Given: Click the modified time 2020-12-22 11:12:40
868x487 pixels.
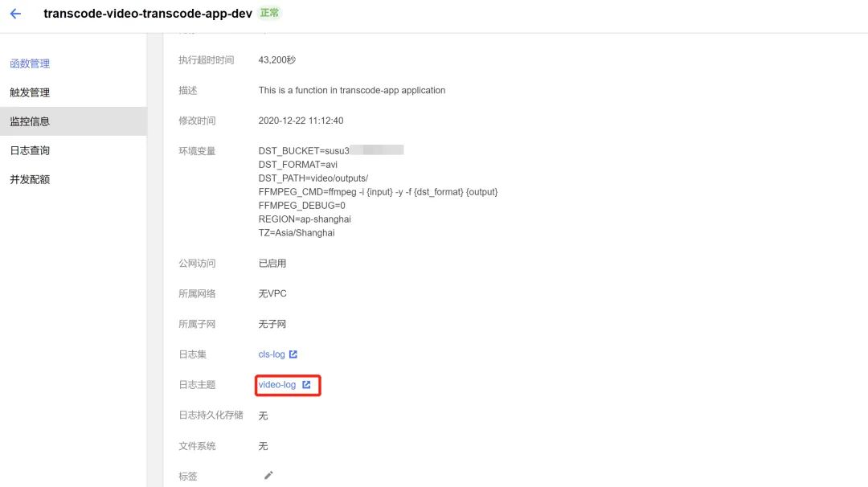Looking at the screenshot, I should [301, 121].
